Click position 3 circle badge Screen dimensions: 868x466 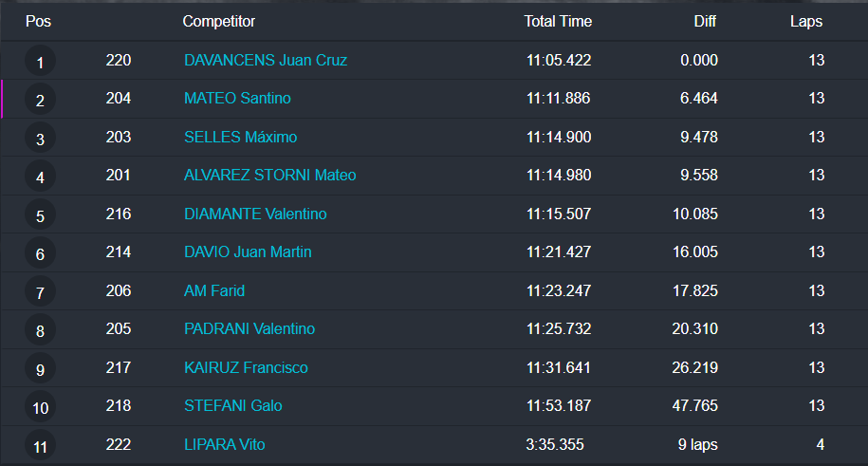click(40, 140)
